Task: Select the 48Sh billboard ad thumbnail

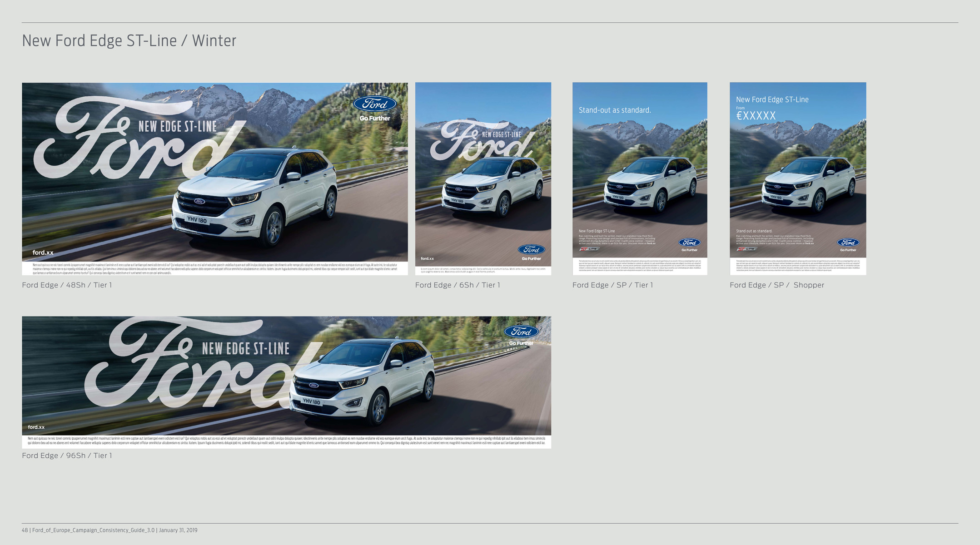Action: pyautogui.click(x=214, y=178)
